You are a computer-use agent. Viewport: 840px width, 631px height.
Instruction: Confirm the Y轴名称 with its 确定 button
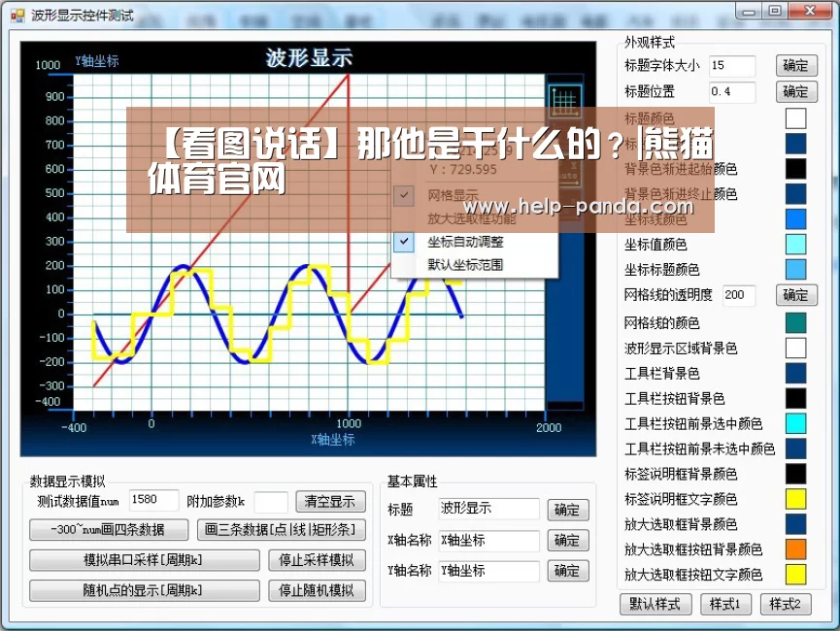[568, 571]
